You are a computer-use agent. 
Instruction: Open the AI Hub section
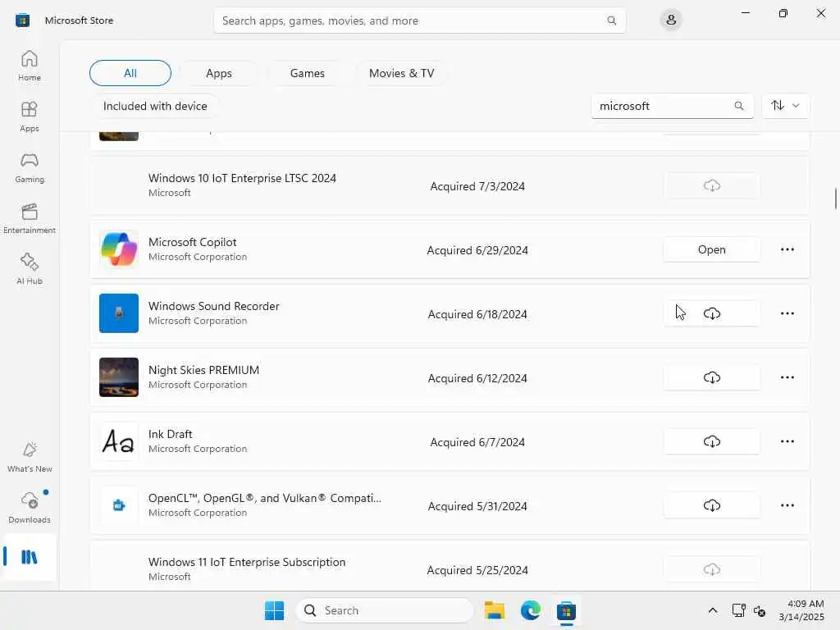30,269
